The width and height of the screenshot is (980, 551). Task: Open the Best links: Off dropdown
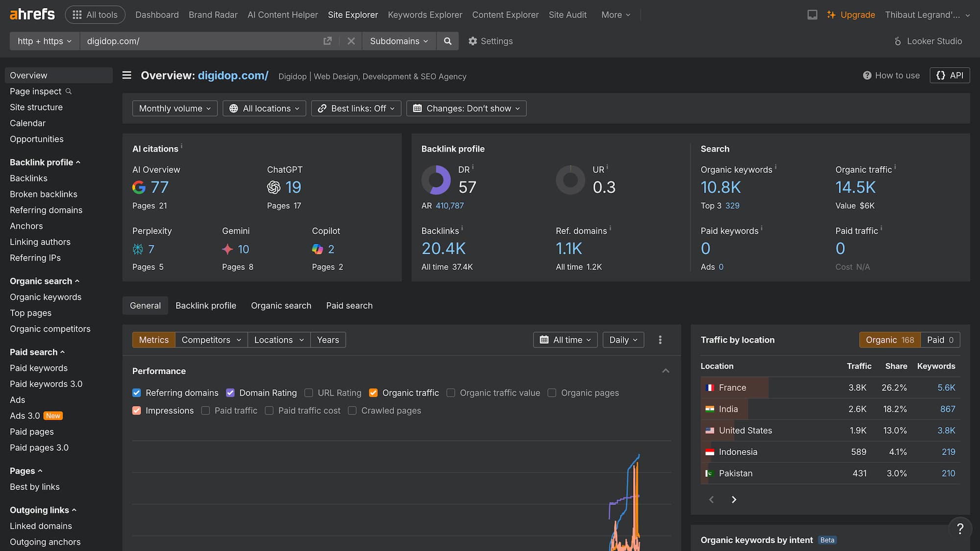[356, 108]
